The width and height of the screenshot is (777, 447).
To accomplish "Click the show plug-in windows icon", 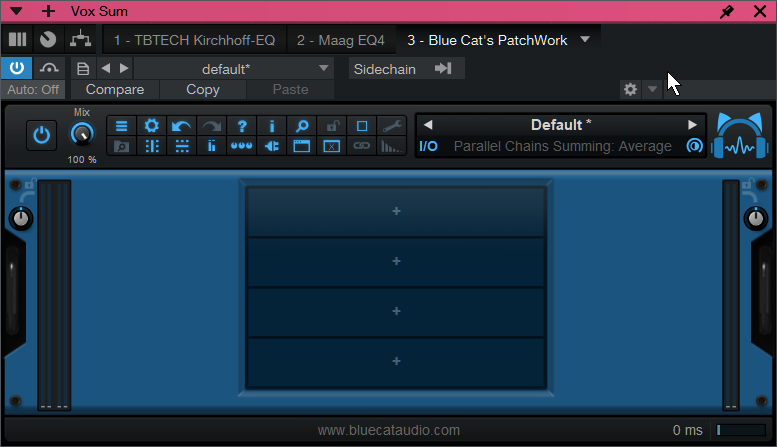I will 302,146.
